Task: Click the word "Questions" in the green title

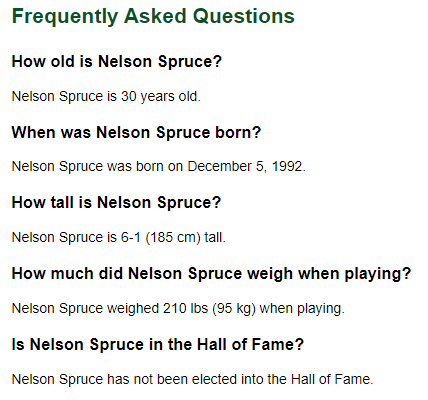Action: click(244, 16)
